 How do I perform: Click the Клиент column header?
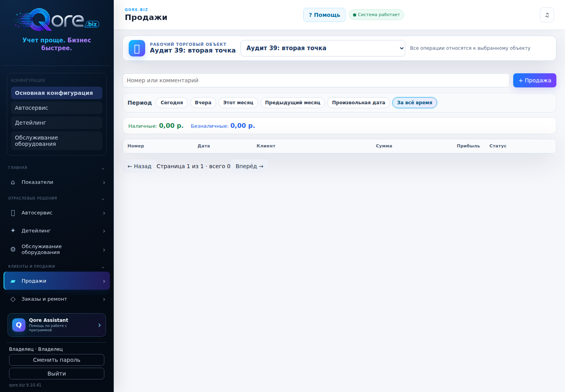tap(266, 146)
